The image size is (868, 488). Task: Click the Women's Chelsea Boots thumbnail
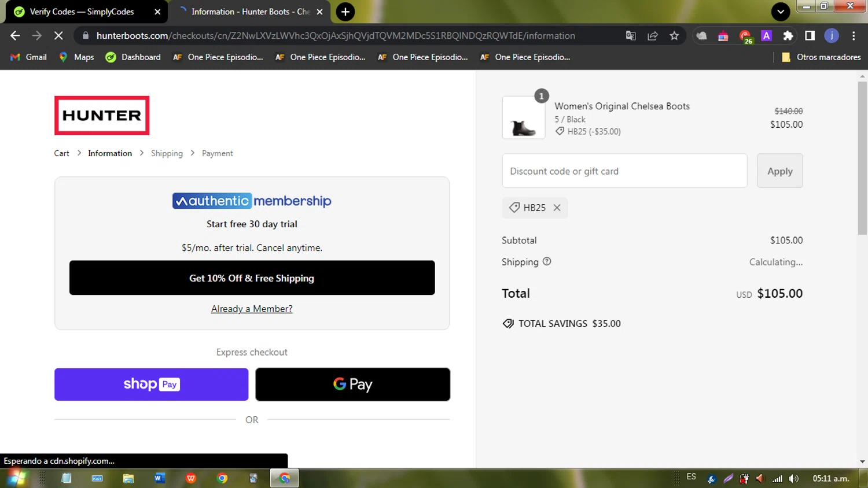click(524, 118)
